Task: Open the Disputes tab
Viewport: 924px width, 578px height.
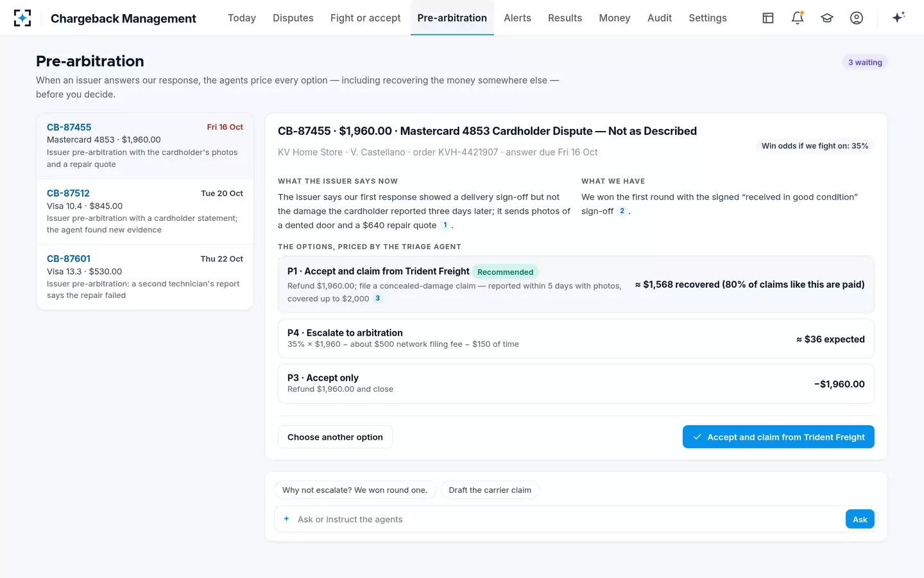Action: pos(293,18)
